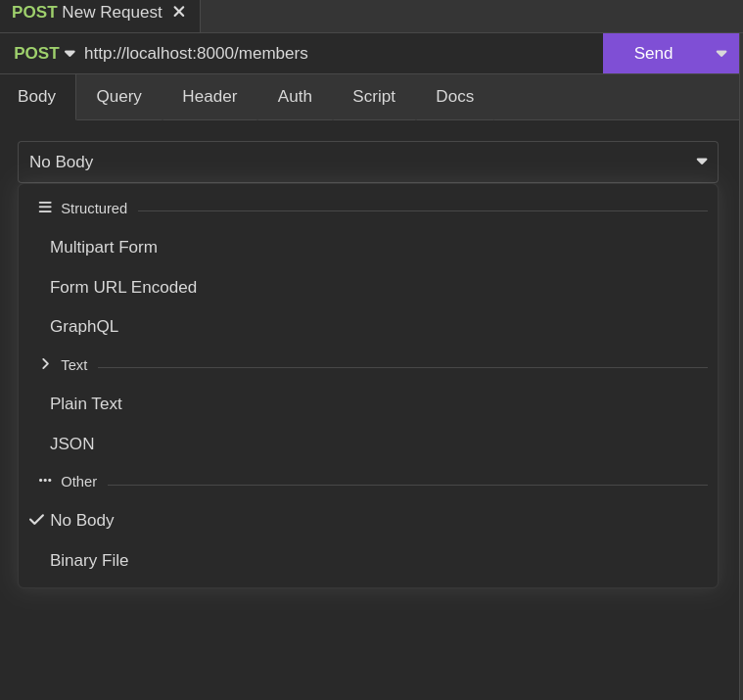The width and height of the screenshot is (743, 700).
Task: Open the Send options dropdown arrow
Action: point(721,53)
